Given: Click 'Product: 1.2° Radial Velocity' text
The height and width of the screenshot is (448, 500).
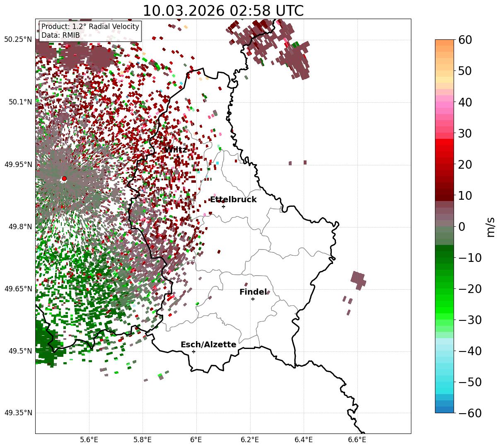Looking at the screenshot, I should click(x=90, y=27).
